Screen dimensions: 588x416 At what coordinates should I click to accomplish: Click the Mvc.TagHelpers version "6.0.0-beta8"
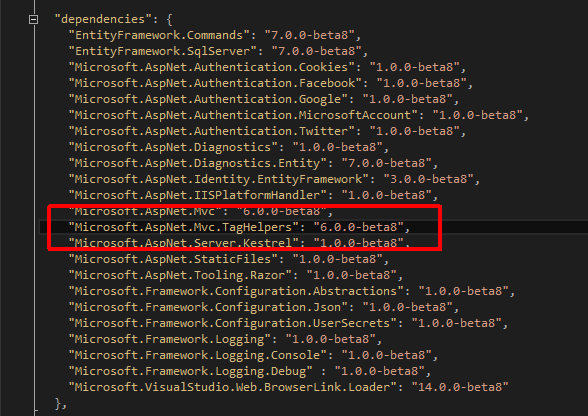tap(358, 227)
